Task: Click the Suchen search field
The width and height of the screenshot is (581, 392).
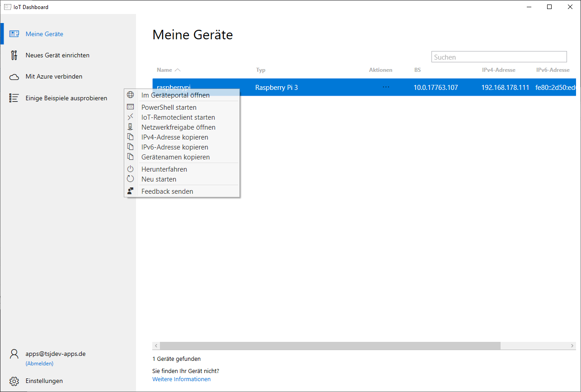Action: point(499,57)
